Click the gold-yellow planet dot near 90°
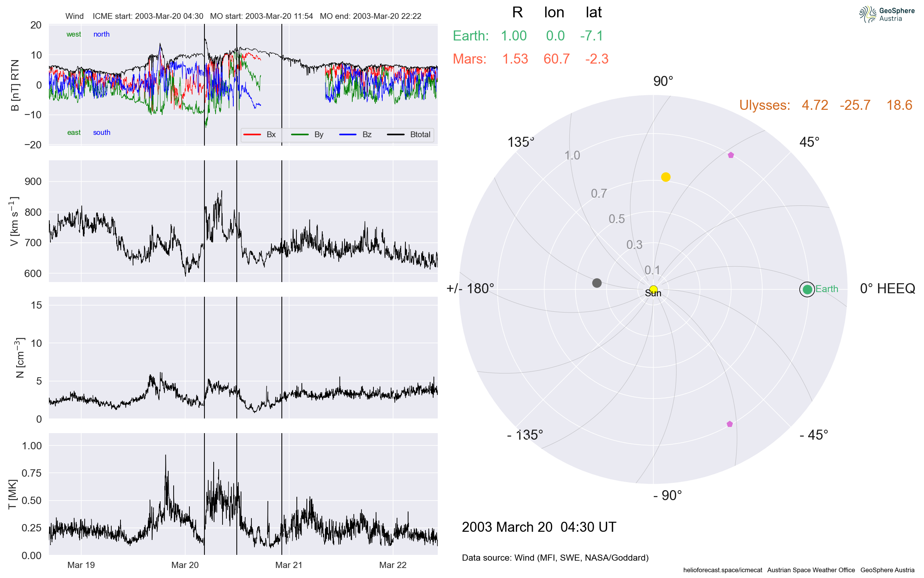Viewport: 924px width, 578px height. pos(666,177)
